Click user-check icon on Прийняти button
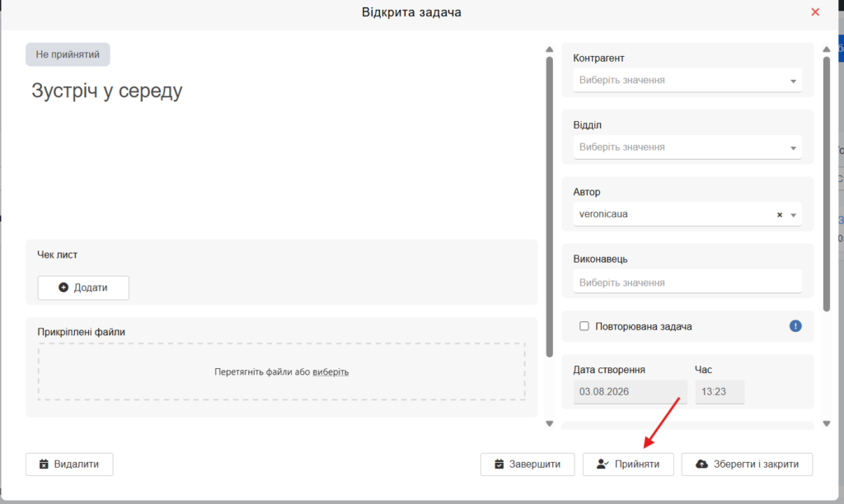844x504 pixels. tap(603, 464)
